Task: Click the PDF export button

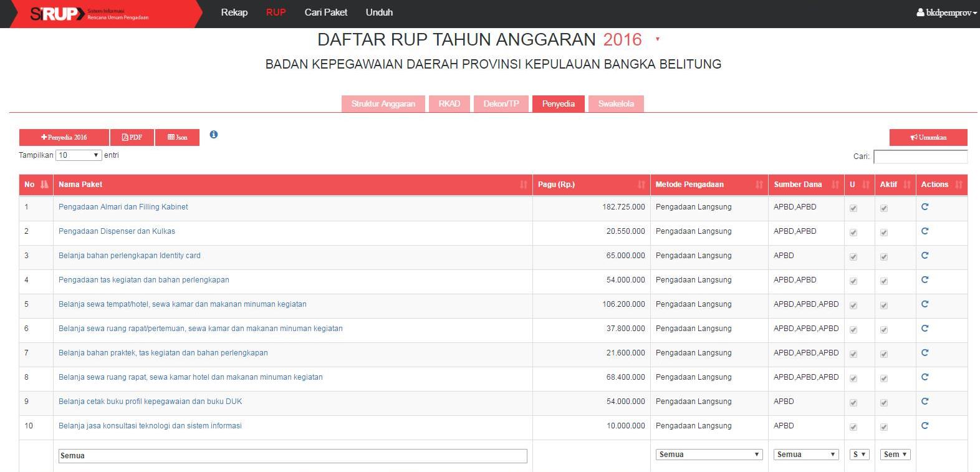Action: [x=132, y=137]
